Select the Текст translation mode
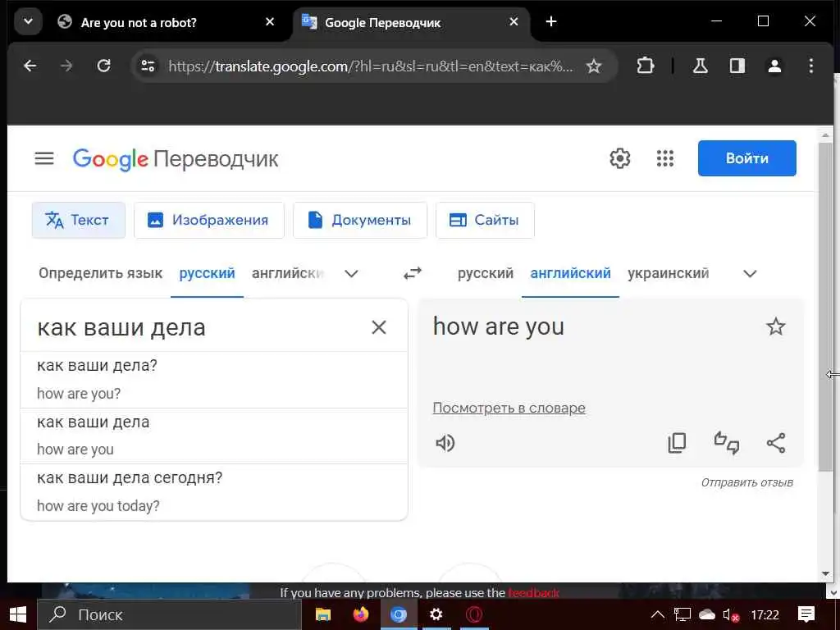The height and width of the screenshot is (630, 840). pos(79,220)
